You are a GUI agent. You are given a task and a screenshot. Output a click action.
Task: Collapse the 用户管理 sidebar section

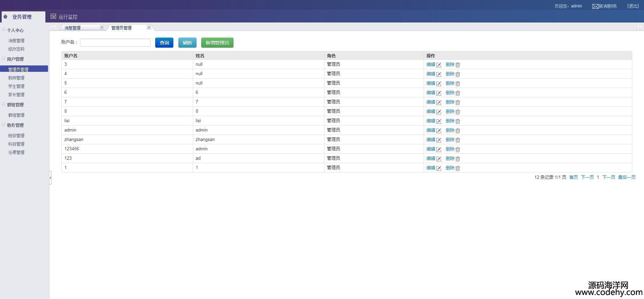[x=4, y=59]
